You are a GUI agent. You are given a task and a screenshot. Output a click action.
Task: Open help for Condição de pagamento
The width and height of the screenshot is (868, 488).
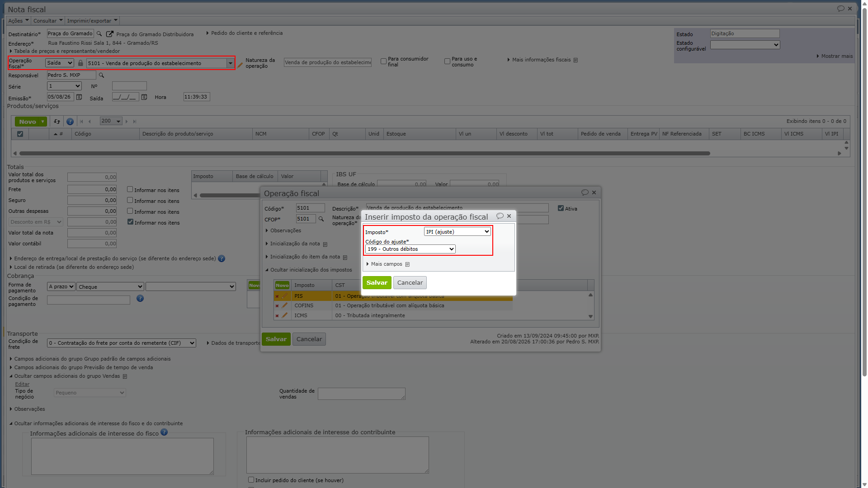click(140, 298)
